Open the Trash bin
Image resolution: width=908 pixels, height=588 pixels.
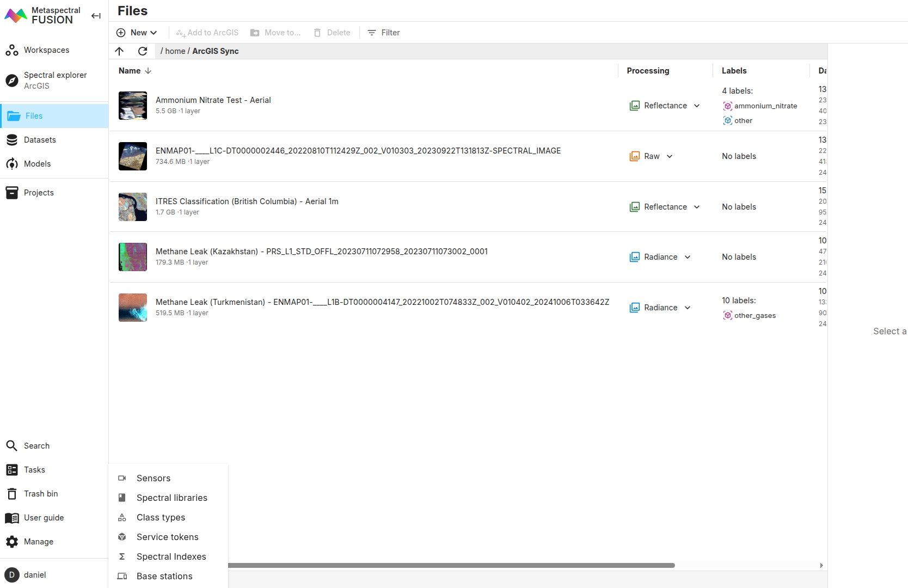pos(40,494)
